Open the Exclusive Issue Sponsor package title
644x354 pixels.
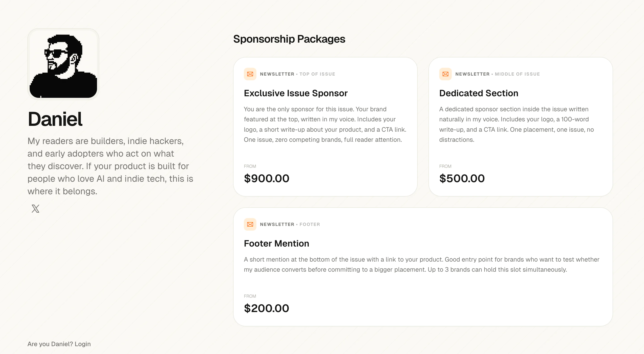pyautogui.click(x=296, y=93)
